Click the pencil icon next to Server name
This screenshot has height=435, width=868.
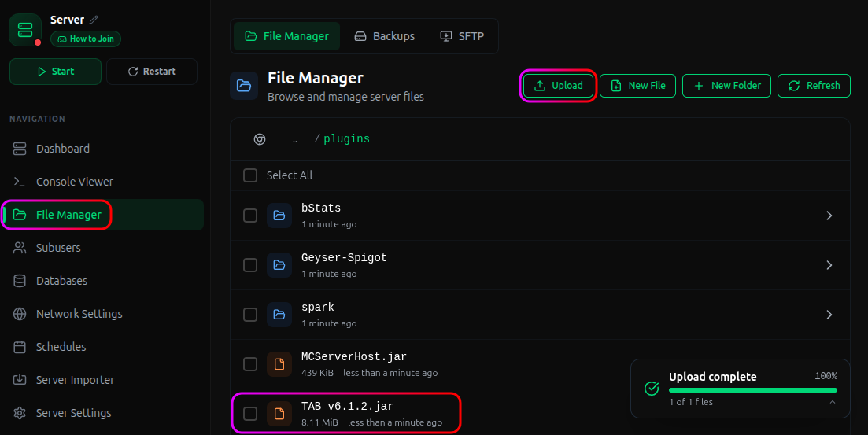94,20
